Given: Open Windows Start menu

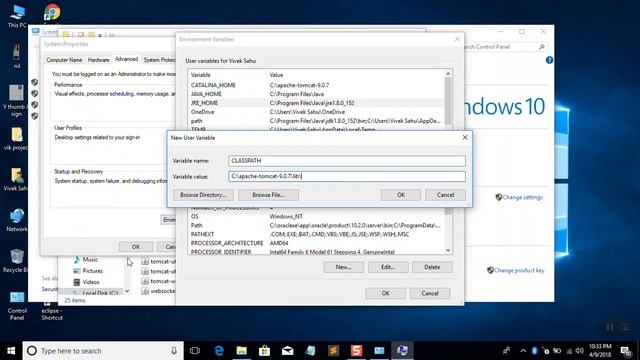Looking at the screenshot, I should [11, 351].
